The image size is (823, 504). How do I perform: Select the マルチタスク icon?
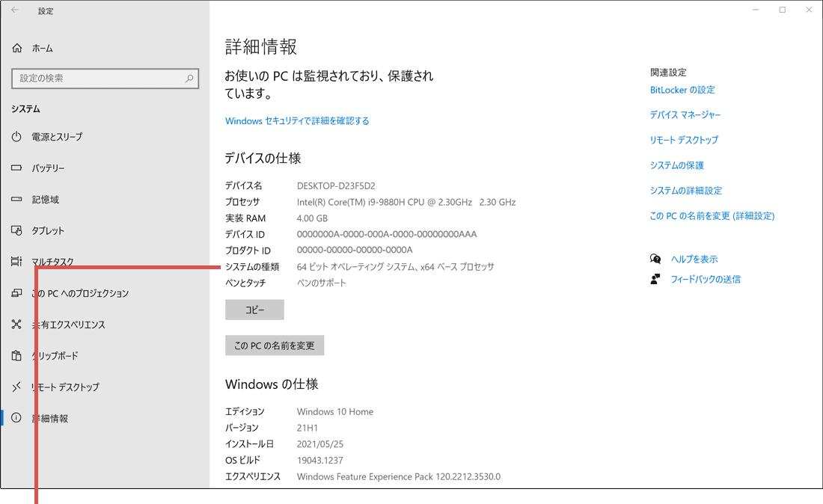16,262
